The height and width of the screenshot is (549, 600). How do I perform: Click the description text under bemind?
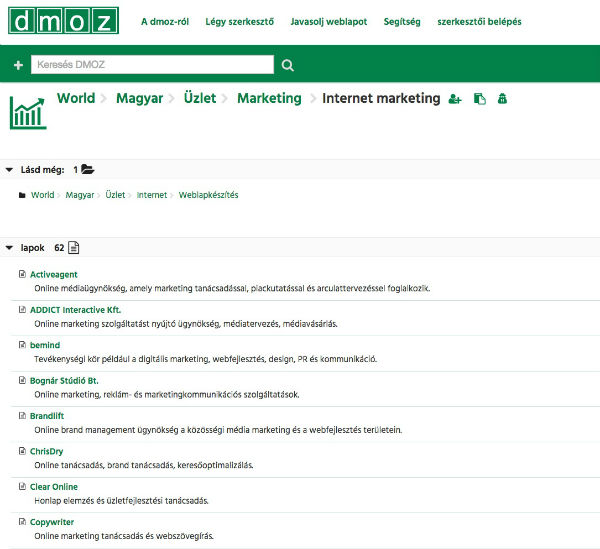tap(205, 359)
